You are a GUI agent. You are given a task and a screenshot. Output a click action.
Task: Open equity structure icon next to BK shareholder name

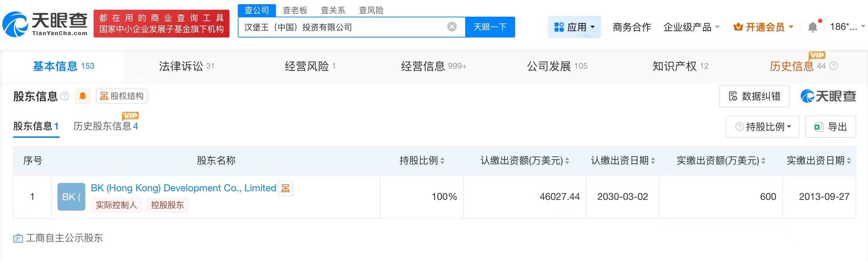coord(286,188)
